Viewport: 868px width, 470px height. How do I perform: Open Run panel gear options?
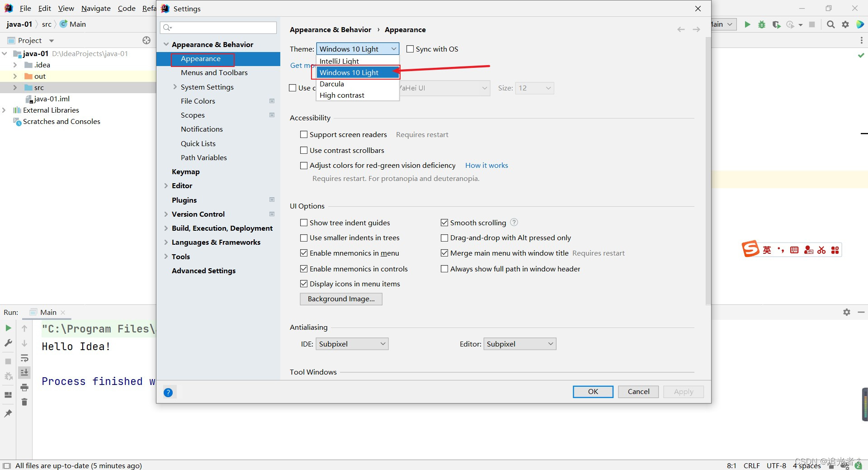pyautogui.click(x=847, y=312)
